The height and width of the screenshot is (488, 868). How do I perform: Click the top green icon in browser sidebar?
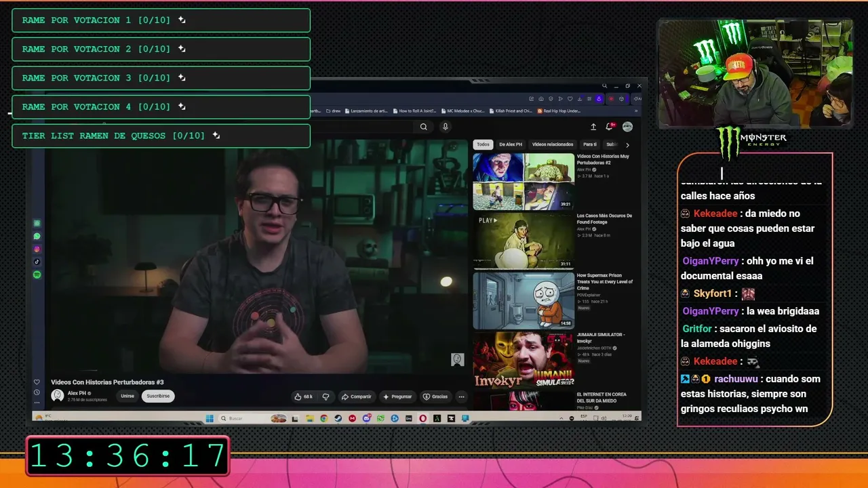37,224
